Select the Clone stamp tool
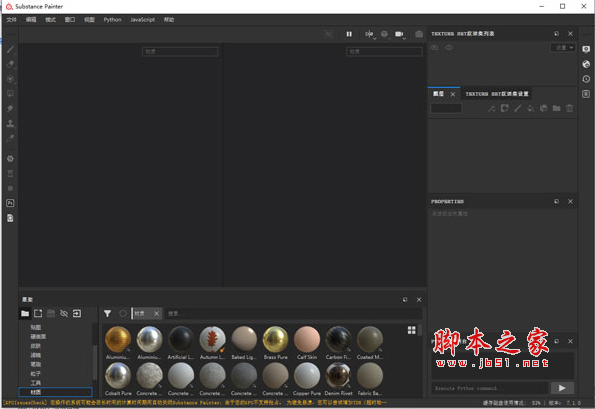 (x=11, y=123)
